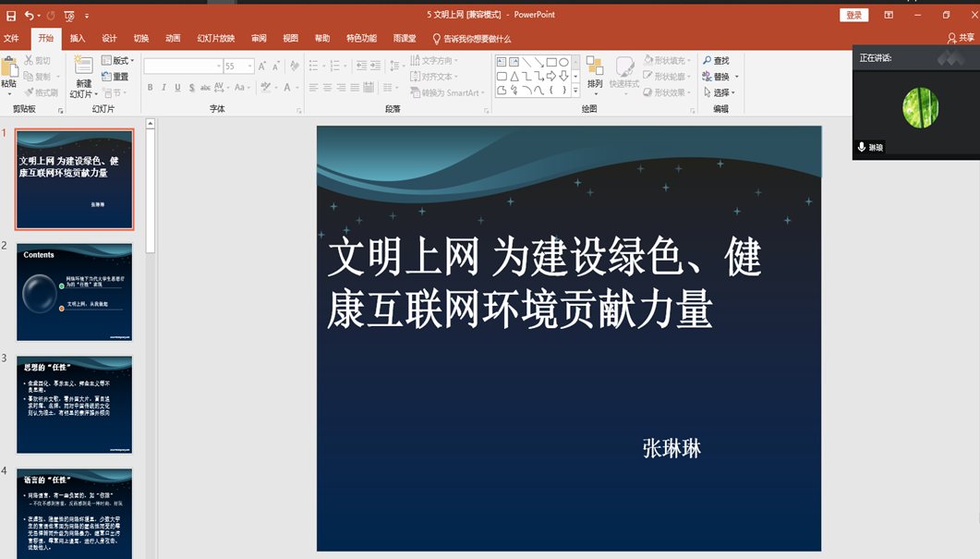Switch to the 插入 ribbon tab
Image resolution: width=980 pixels, height=559 pixels.
click(76, 39)
